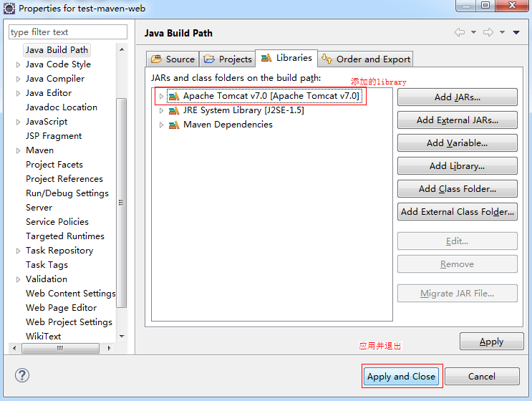
Task: Select Java Build Path in tree
Action: [57, 50]
